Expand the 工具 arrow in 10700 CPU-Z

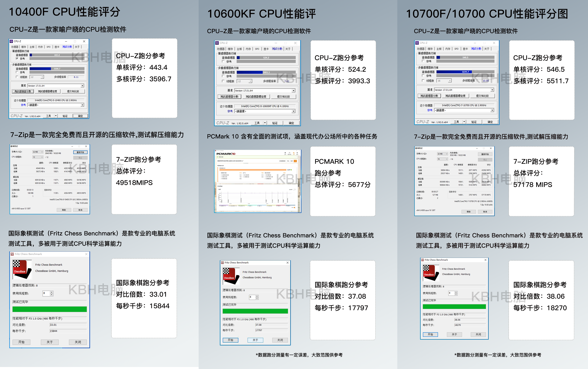(464, 122)
